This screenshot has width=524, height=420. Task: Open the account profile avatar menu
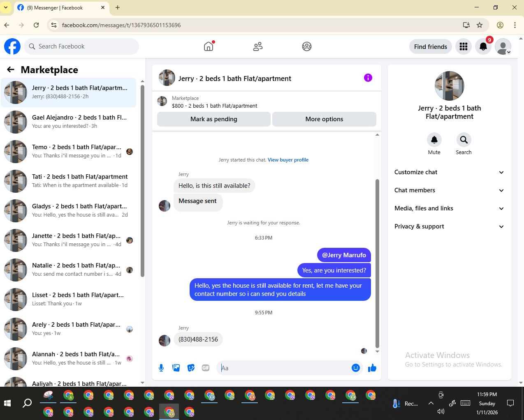tap(503, 46)
